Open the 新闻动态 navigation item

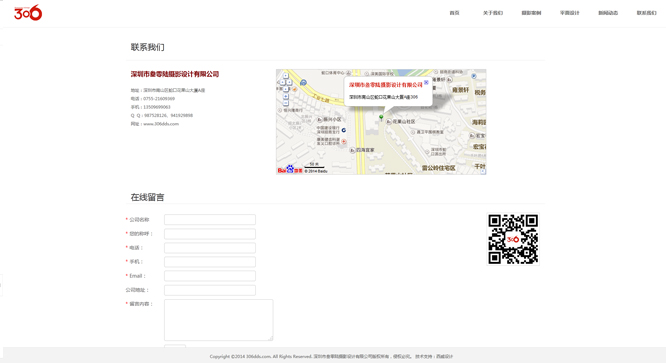[608, 13]
